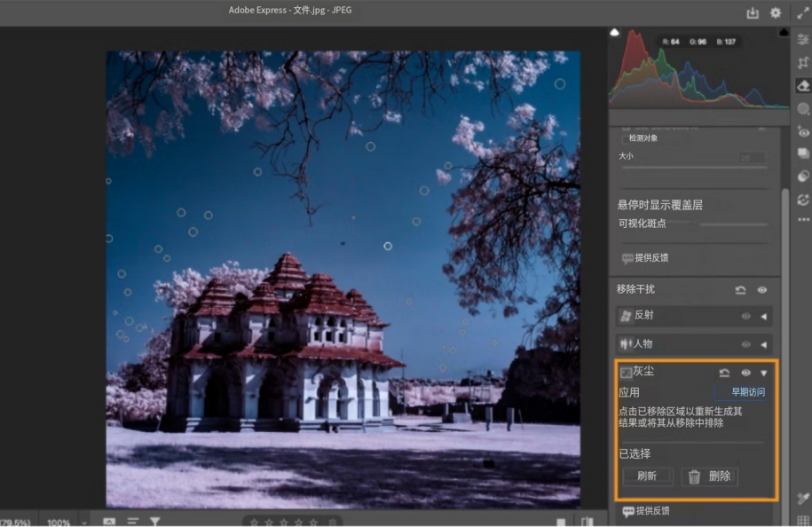Open the three-dots more options icon
The height and width of the screenshot is (527, 812).
point(803,220)
